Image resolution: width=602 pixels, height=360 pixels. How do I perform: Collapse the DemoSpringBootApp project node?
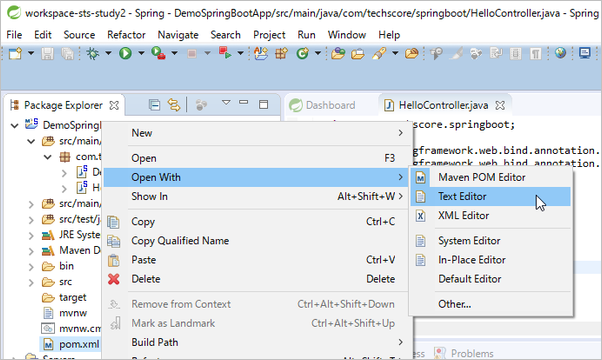pos(15,126)
